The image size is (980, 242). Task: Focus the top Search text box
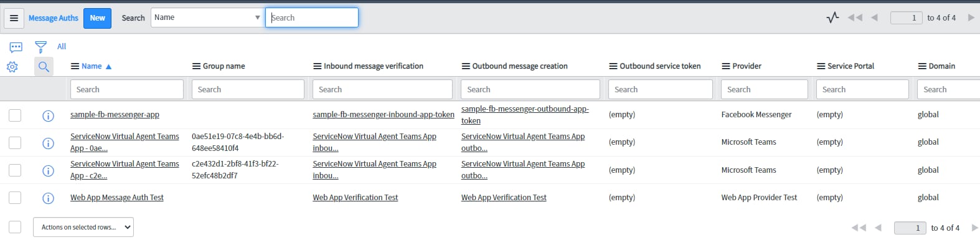point(312,17)
